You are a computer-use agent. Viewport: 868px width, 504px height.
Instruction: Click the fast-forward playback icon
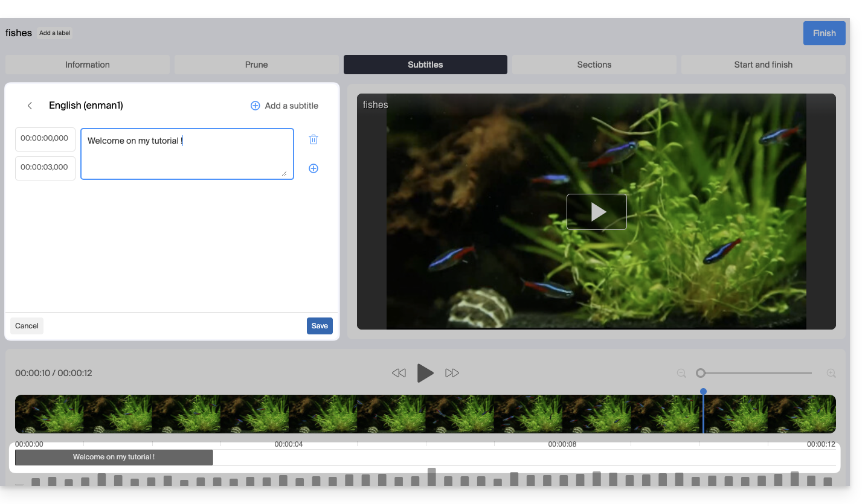(452, 373)
